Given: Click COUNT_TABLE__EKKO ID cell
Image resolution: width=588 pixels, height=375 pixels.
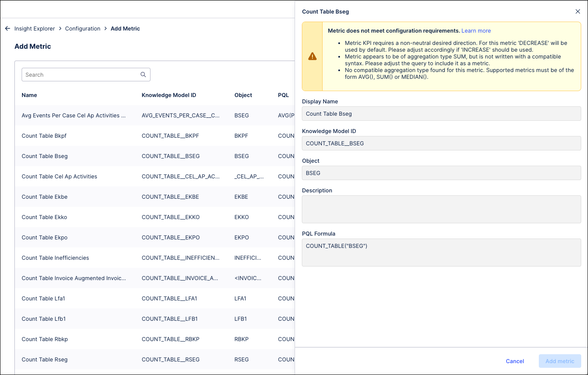Looking at the screenshot, I should coord(170,217).
